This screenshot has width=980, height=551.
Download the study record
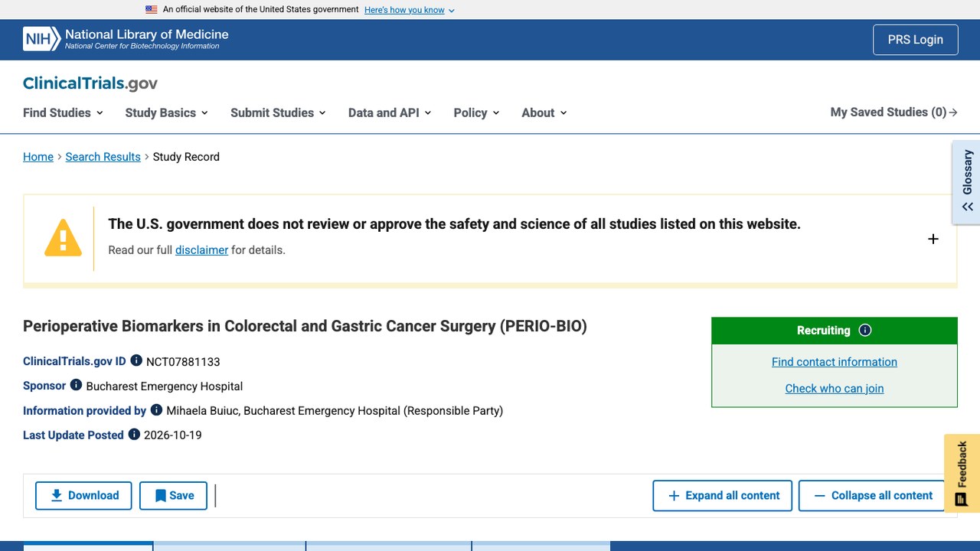83,496
